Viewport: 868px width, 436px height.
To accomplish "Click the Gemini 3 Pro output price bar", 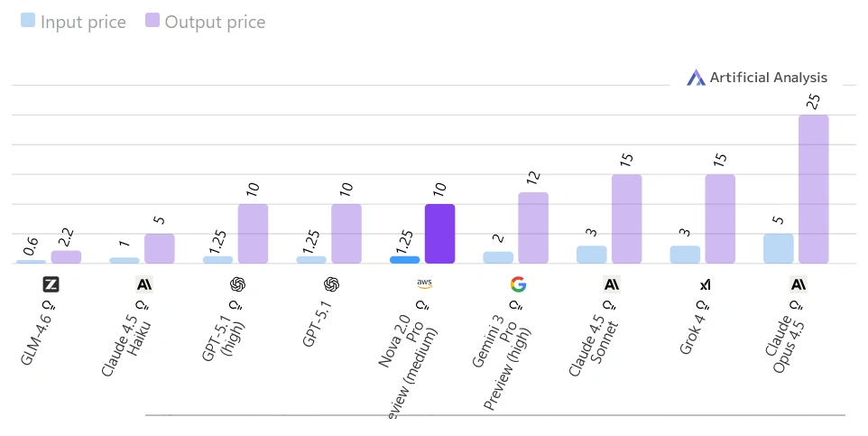I will point(533,227).
